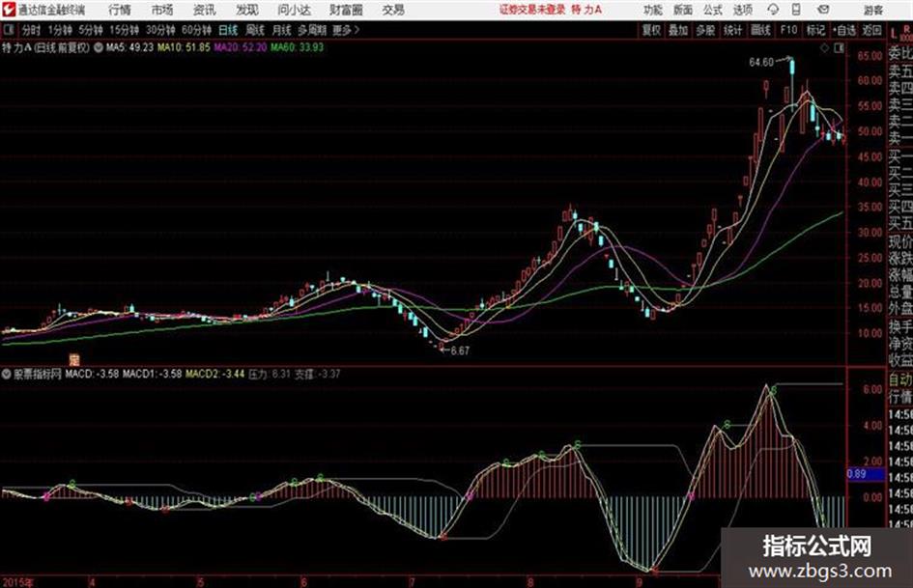Click the diamond icon atop the chart

pos(824,48)
